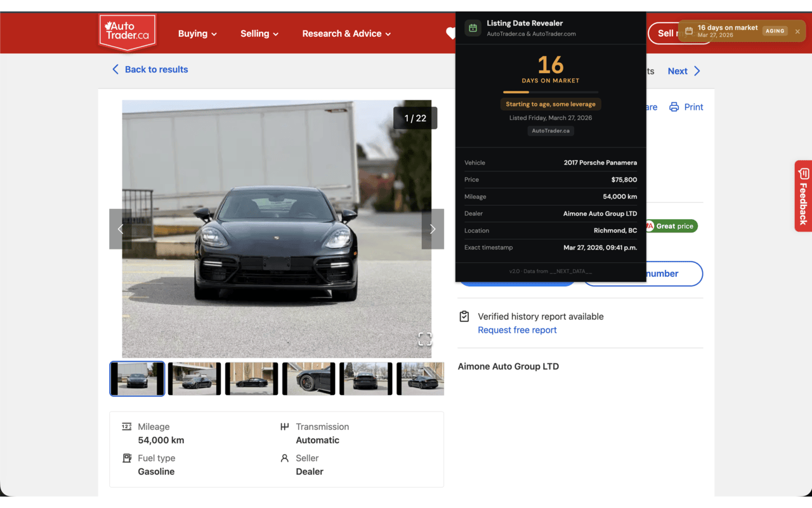Click the $75,800 price value in popup
The width and height of the screenshot is (812, 508).
pyautogui.click(x=624, y=180)
